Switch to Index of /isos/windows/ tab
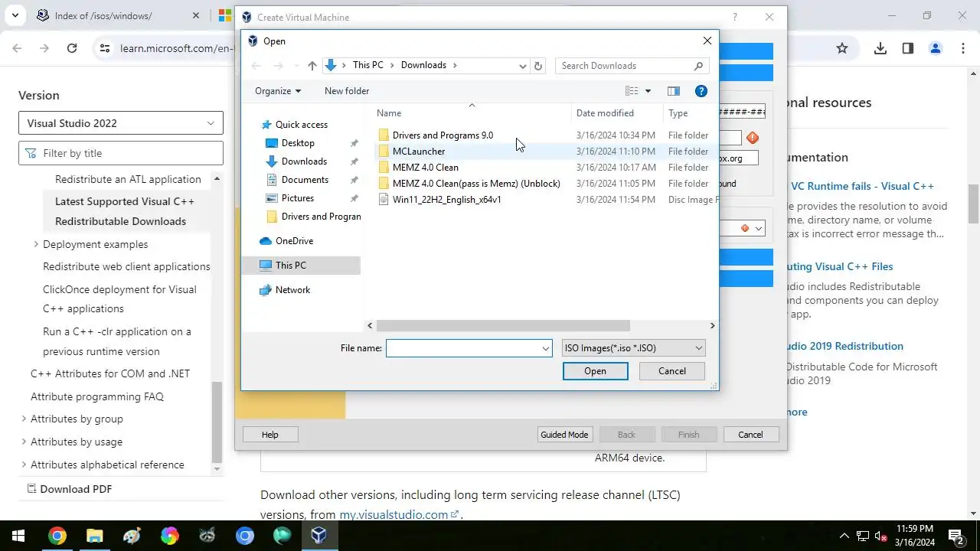 click(118, 15)
